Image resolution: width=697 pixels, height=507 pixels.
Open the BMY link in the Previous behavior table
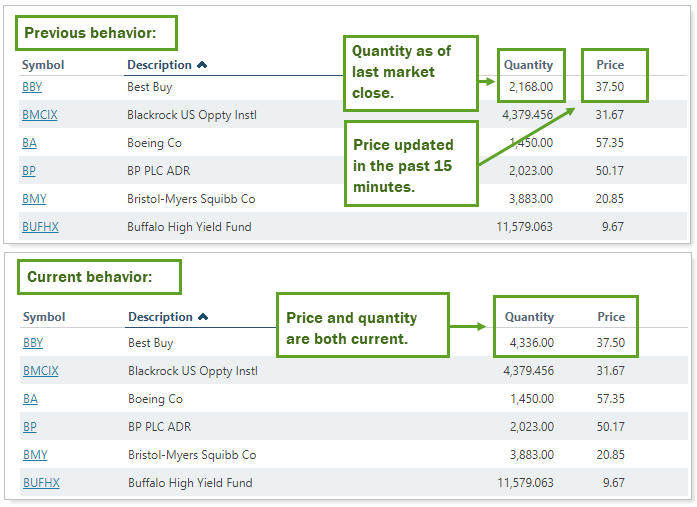[x=34, y=199]
